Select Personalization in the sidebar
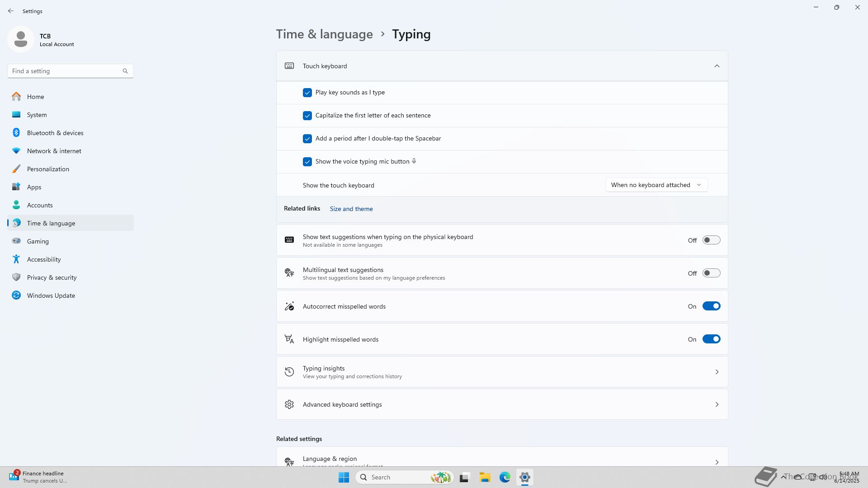The width and height of the screenshot is (868, 488). (x=48, y=169)
